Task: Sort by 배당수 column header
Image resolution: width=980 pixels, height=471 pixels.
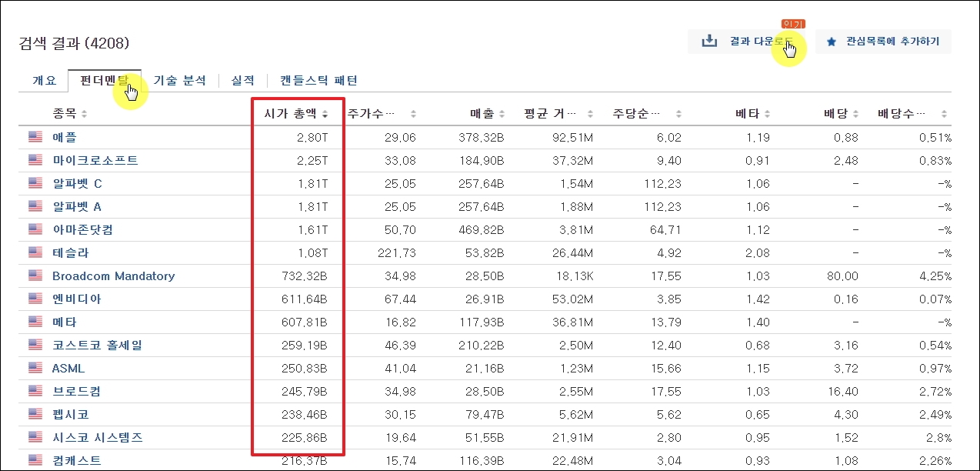Action: pos(913,114)
